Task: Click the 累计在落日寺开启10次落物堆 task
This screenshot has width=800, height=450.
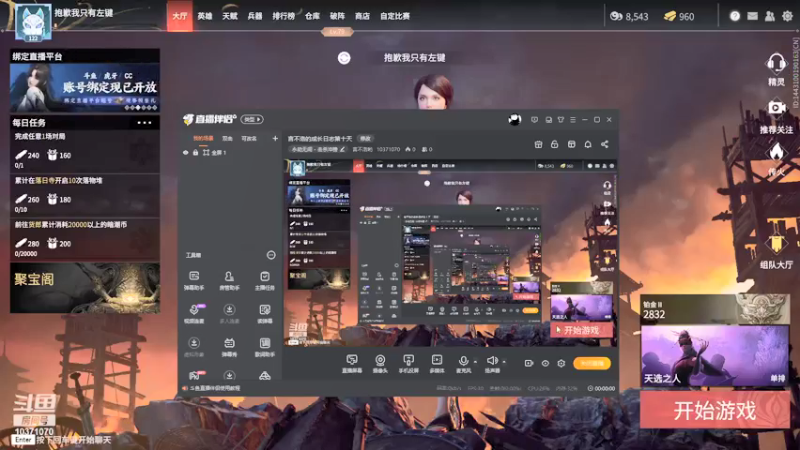Action: pos(85,195)
